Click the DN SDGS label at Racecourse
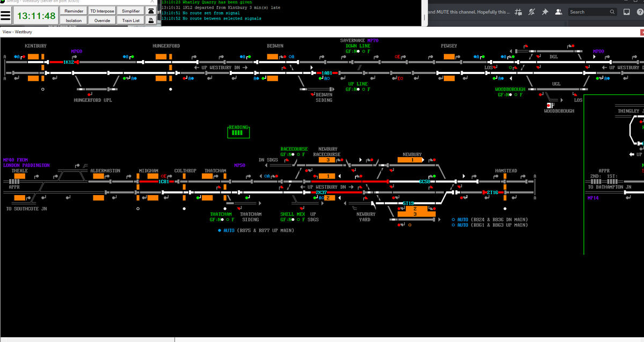The image size is (644, 342). (268, 160)
